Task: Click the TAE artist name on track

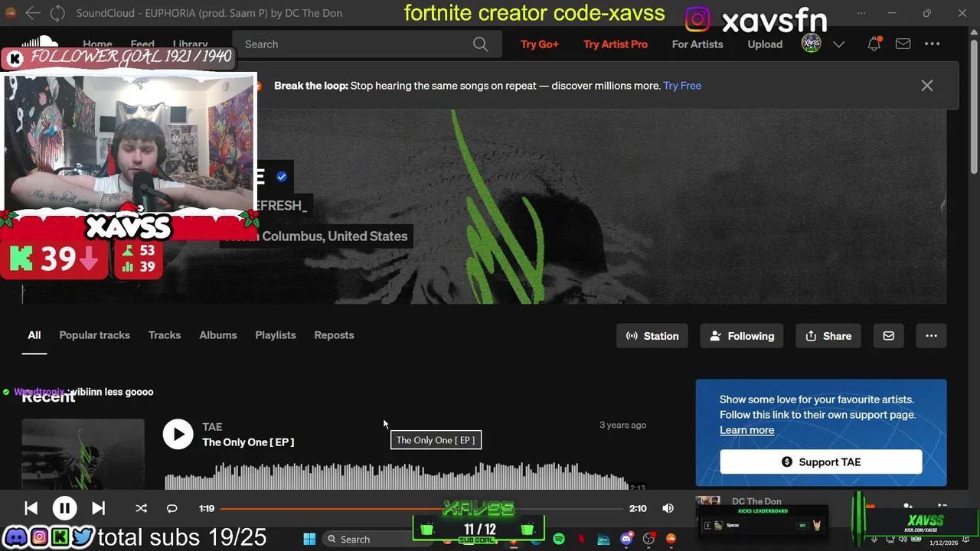Action: (x=212, y=427)
